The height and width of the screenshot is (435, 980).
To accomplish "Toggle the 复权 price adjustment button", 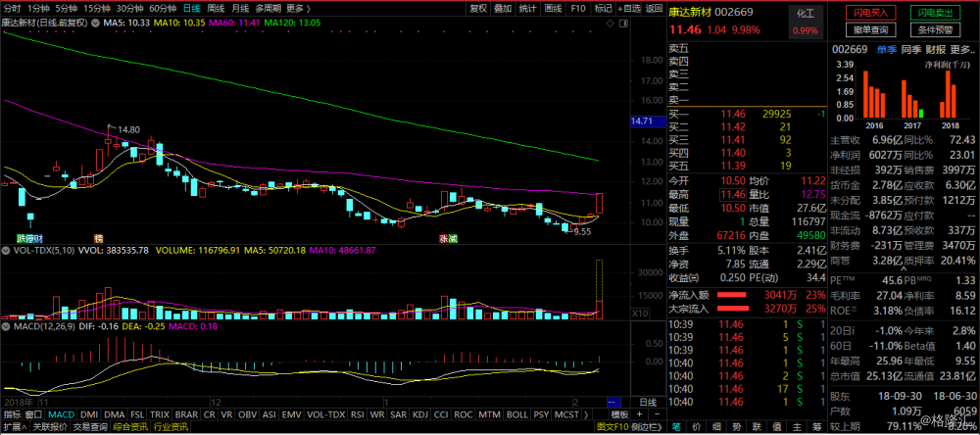I will pyautogui.click(x=479, y=8).
